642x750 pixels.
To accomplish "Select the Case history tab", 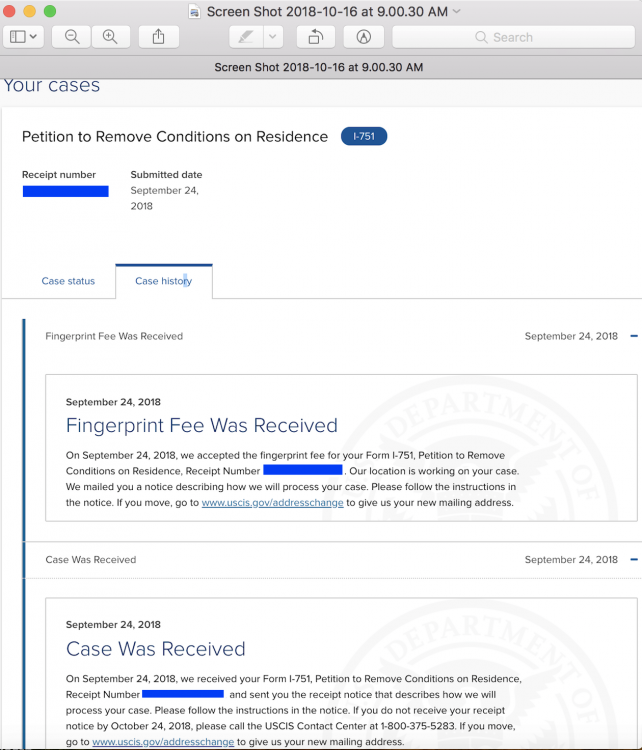I will tap(164, 281).
